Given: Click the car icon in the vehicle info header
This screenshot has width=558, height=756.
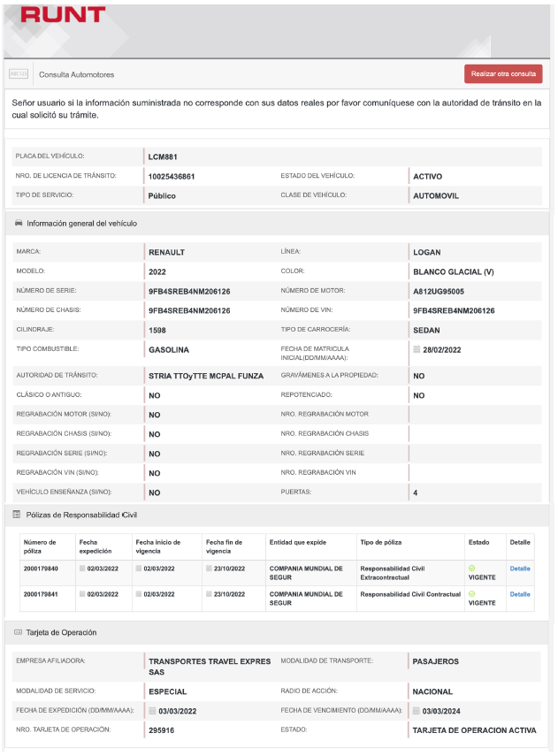Looking at the screenshot, I should pyautogui.click(x=19, y=224).
